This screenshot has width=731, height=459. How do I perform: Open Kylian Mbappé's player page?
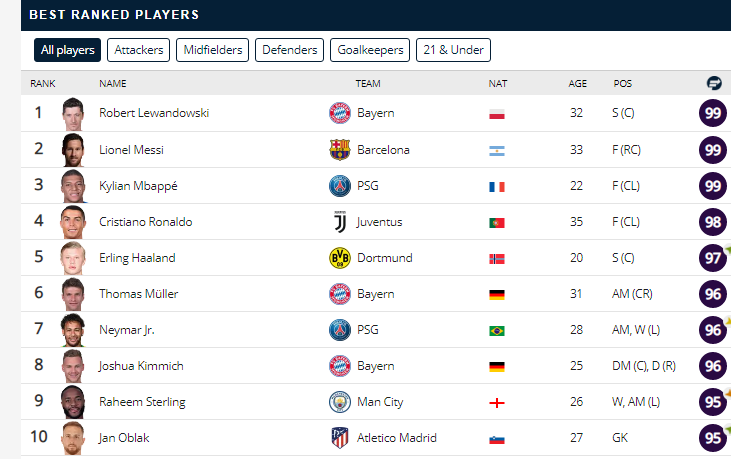pos(138,186)
